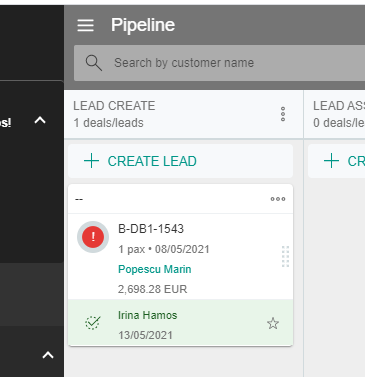Click the 2,698.28 EUR amount

point(153,289)
